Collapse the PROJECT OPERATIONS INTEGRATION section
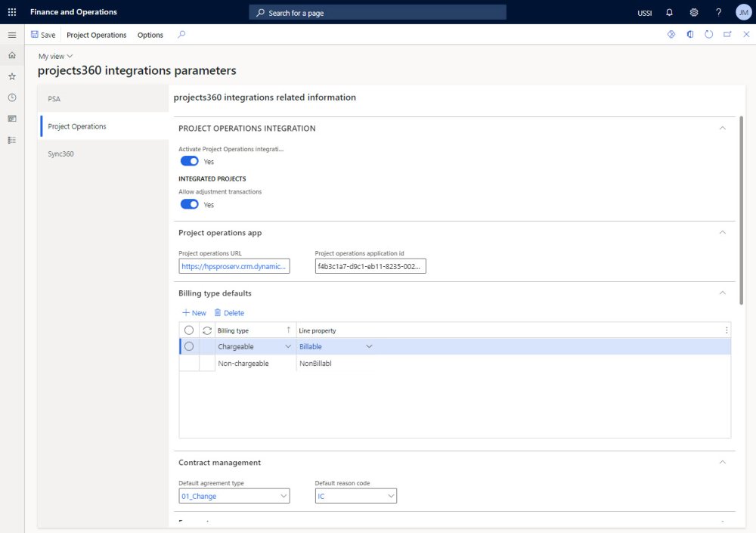This screenshot has width=756, height=533. (x=722, y=129)
